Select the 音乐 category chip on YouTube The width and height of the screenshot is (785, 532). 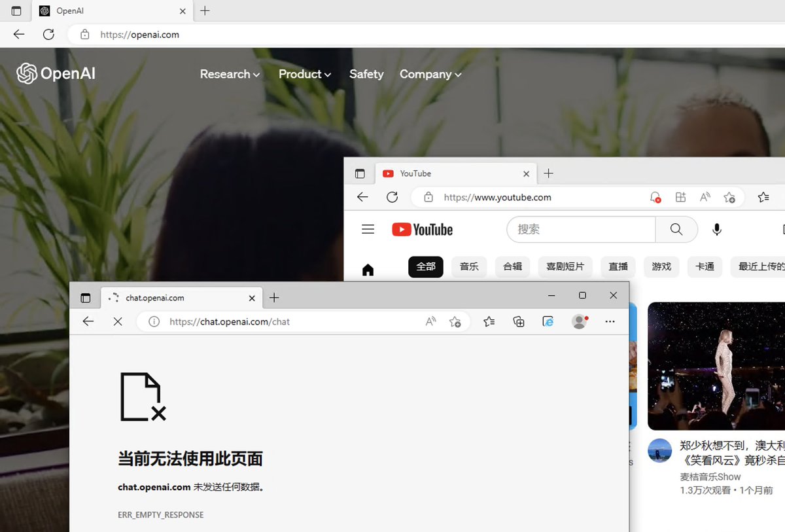[468, 267]
